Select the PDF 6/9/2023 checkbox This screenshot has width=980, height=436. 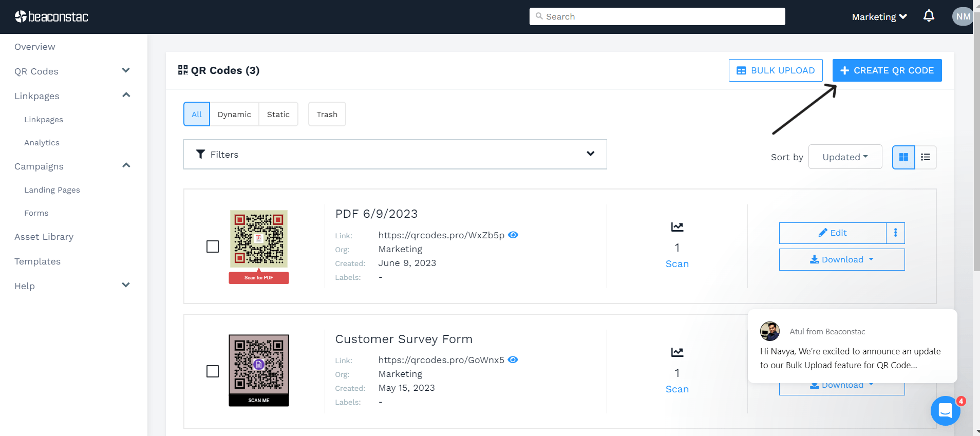pos(213,247)
